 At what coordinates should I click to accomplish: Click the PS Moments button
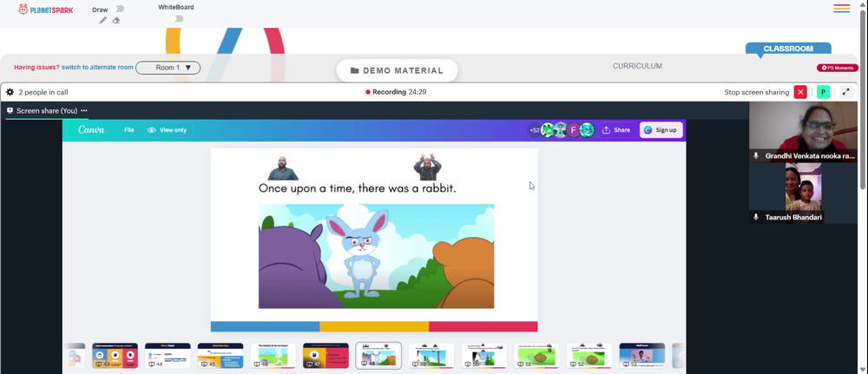(x=838, y=68)
